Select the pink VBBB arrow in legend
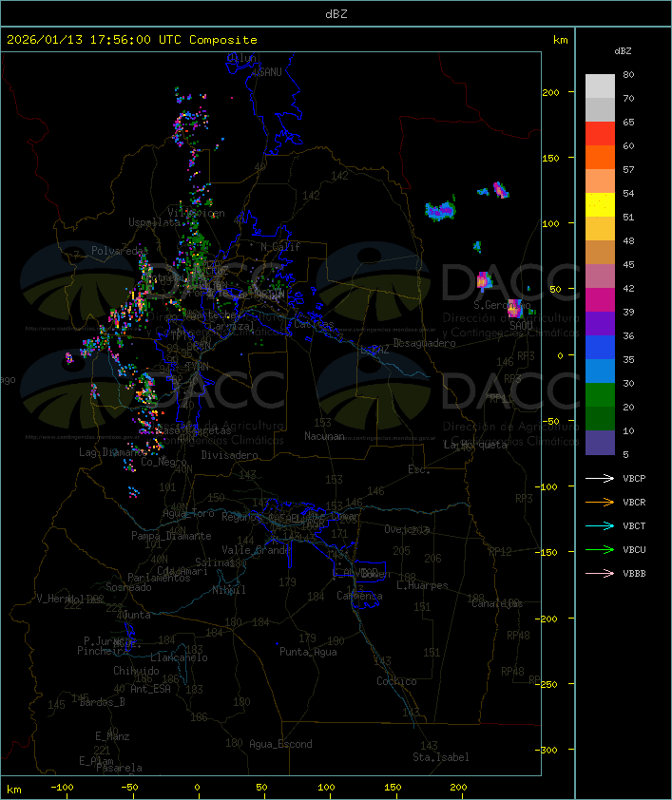Image resolution: width=672 pixels, height=800 pixels. coord(601,574)
